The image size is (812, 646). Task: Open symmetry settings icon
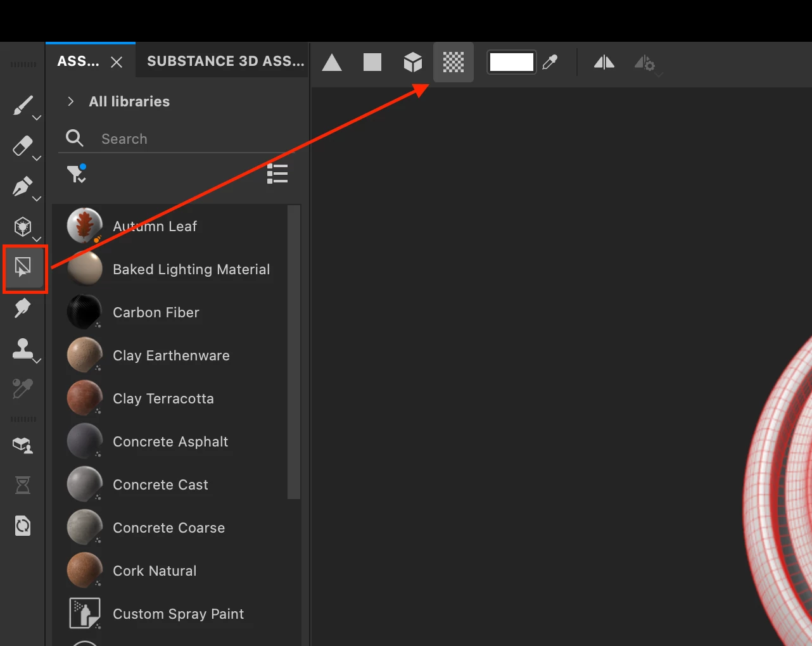645,63
